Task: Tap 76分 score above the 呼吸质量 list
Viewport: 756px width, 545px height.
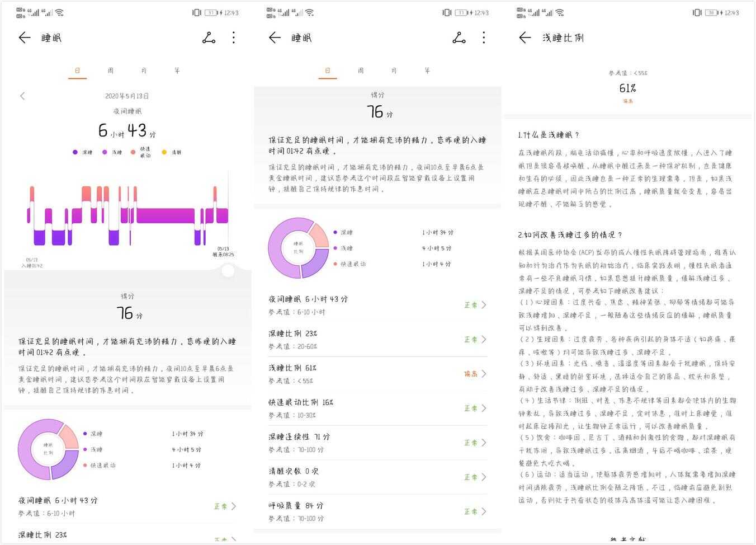Action: click(380, 112)
